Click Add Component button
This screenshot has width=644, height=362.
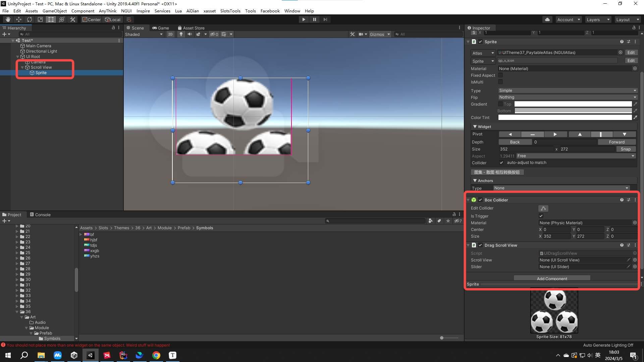(552, 279)
